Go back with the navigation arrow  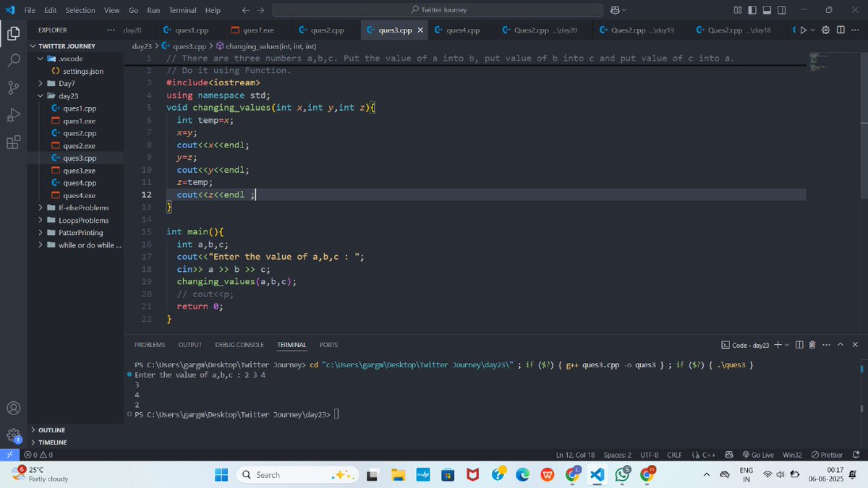[245, 10]
